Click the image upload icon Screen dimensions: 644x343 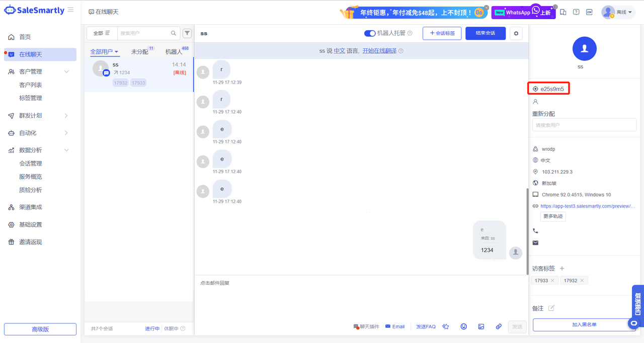481,326
